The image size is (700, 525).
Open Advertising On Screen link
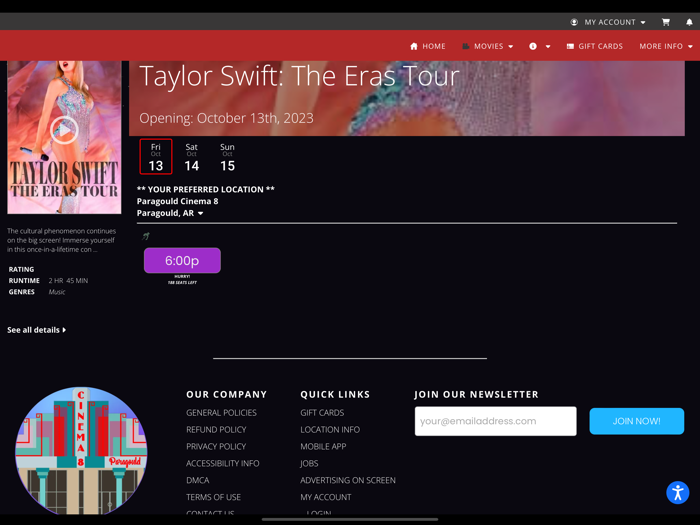pos(348,480)
